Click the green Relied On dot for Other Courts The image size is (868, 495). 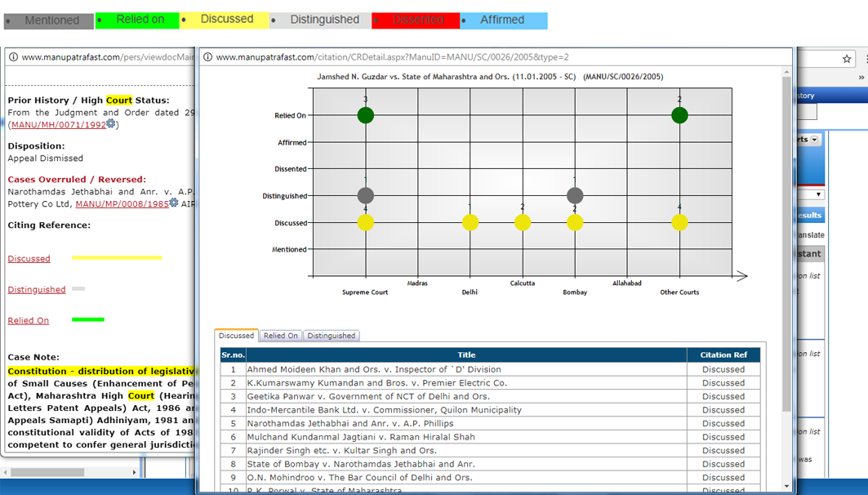(679, 115)
